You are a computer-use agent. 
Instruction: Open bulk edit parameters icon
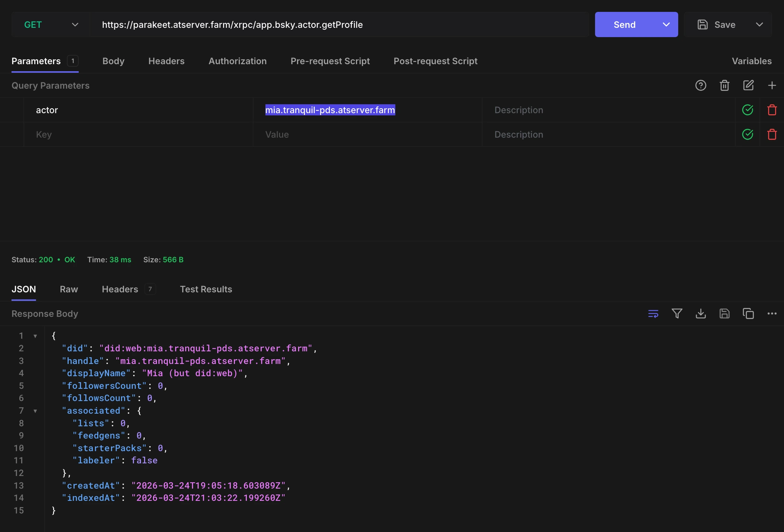click(x=748, y=86)
